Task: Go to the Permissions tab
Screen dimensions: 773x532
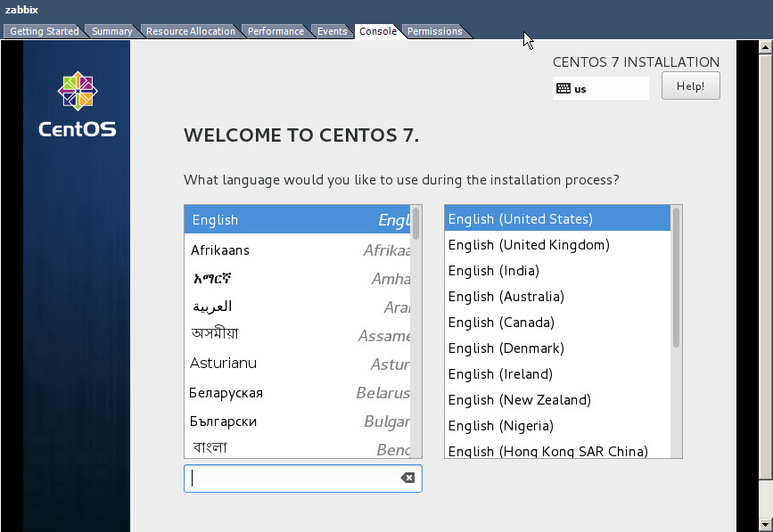Action: pyautogui.click(x=434, y=31)
